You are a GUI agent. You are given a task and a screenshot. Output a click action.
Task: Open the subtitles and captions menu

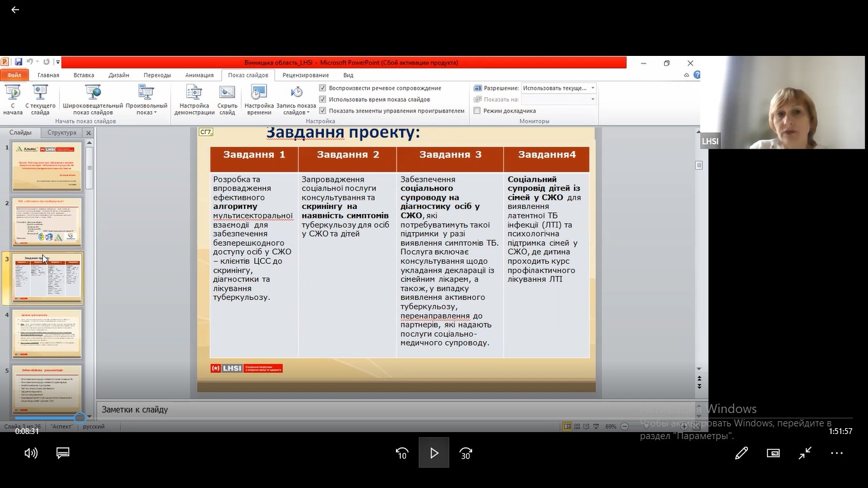tap(63, 453)
